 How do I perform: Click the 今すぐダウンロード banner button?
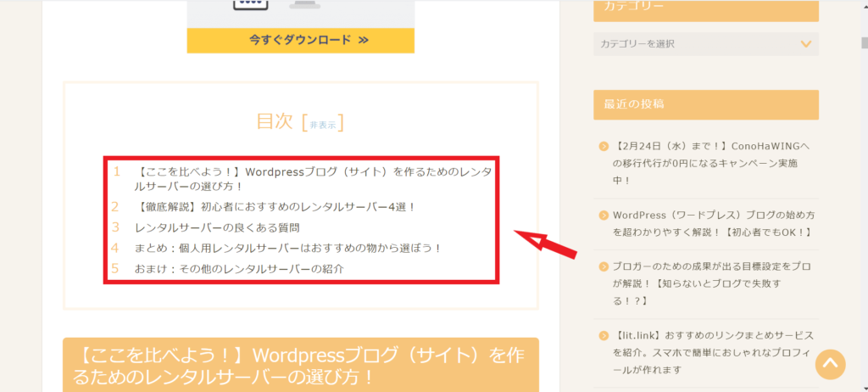(x=301, y=40)
